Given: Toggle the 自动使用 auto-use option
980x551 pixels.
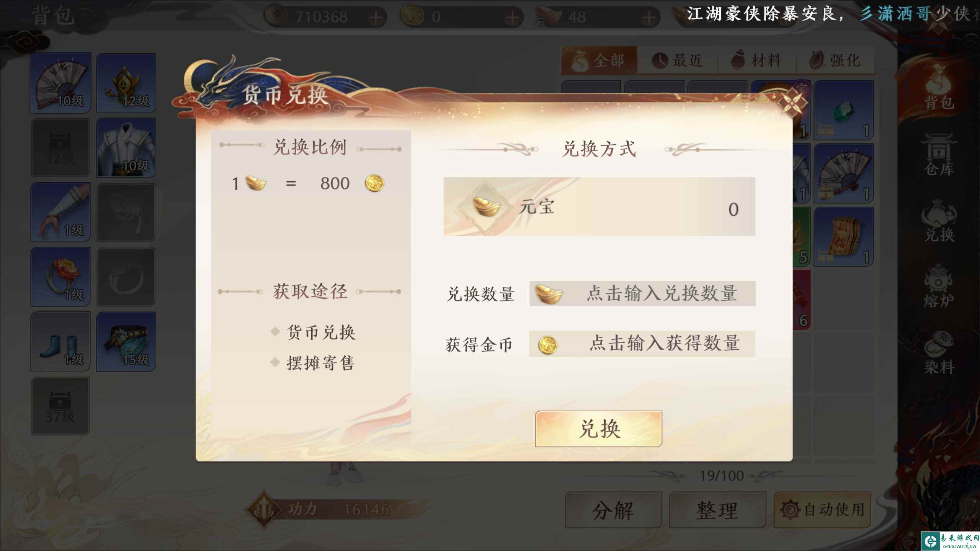Looking at the screenshot, I should [822, 510].
